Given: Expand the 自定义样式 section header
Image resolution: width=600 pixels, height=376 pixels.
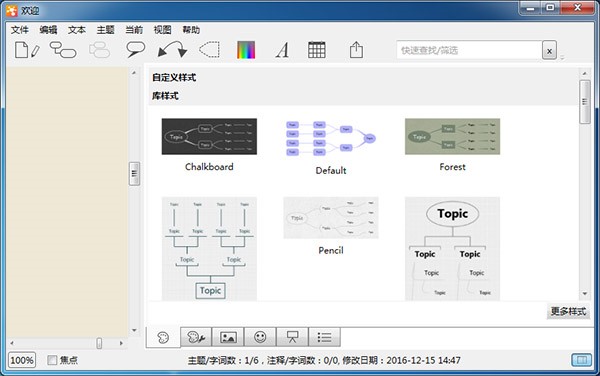Looking at the screenshot, I should point(174,78).
